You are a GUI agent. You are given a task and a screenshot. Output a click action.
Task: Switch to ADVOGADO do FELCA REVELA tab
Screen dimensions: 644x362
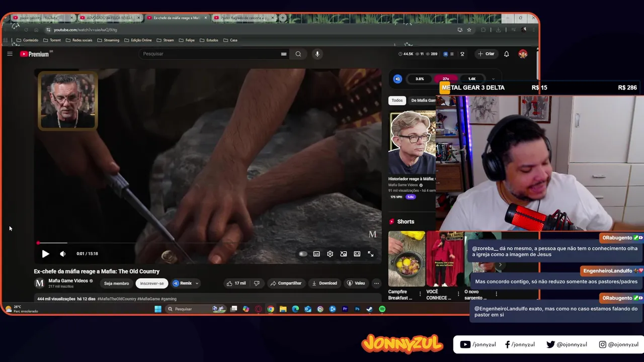110,18
